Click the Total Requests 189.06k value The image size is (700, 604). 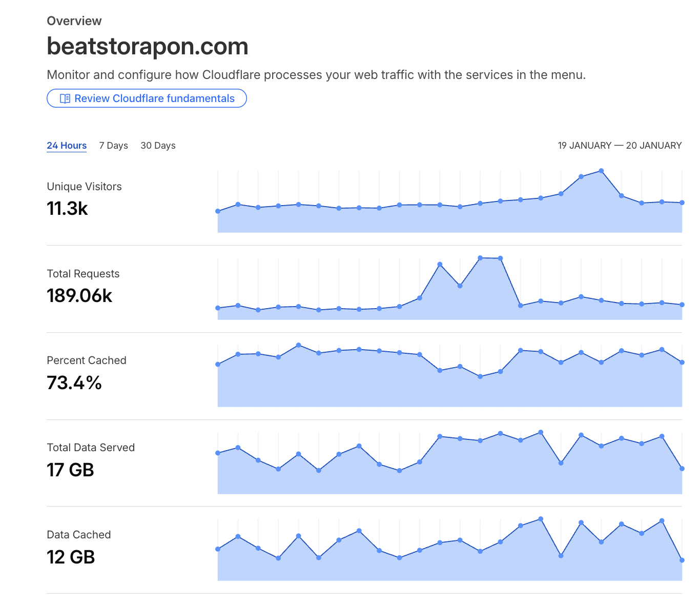(79, 296)
